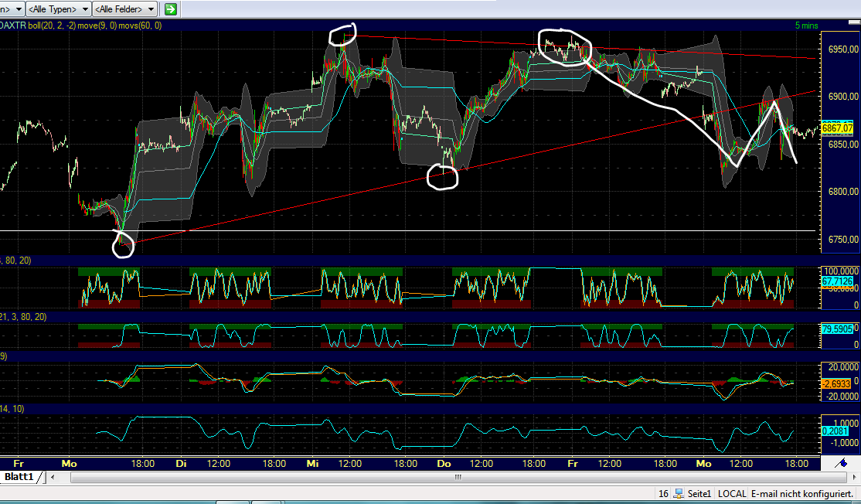Click the 6750,00 price axis label

coord(843,240)
